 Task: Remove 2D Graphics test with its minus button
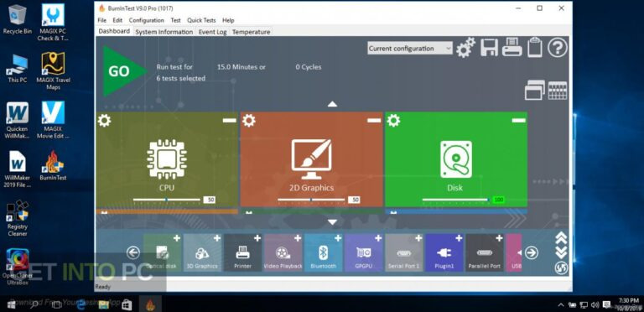[374, 120]
